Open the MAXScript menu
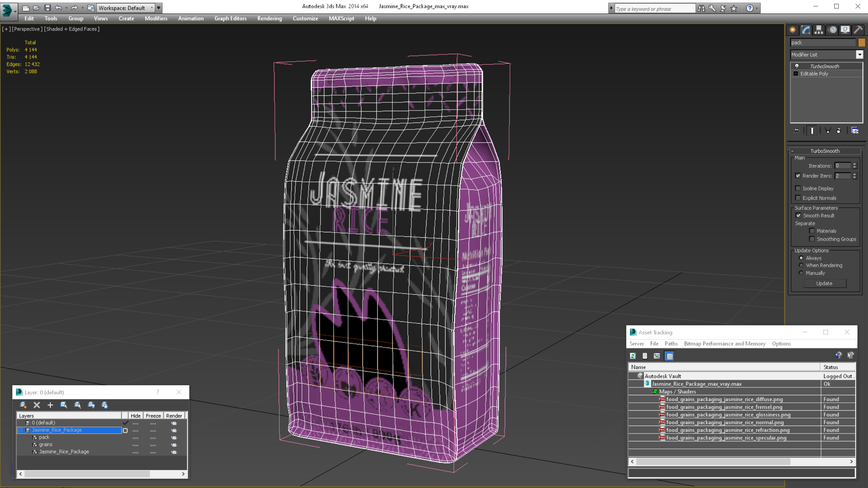The image size is (868, 488). tap(341, 18)
